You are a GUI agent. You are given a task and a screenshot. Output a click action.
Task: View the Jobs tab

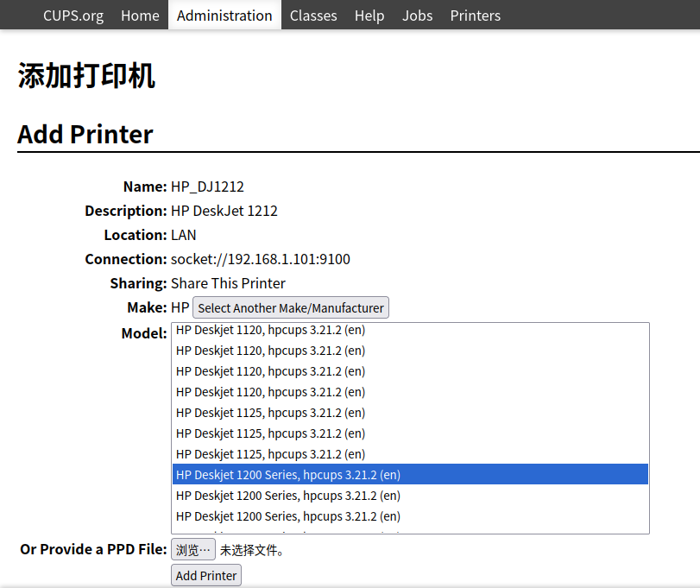tap(417, 16)
